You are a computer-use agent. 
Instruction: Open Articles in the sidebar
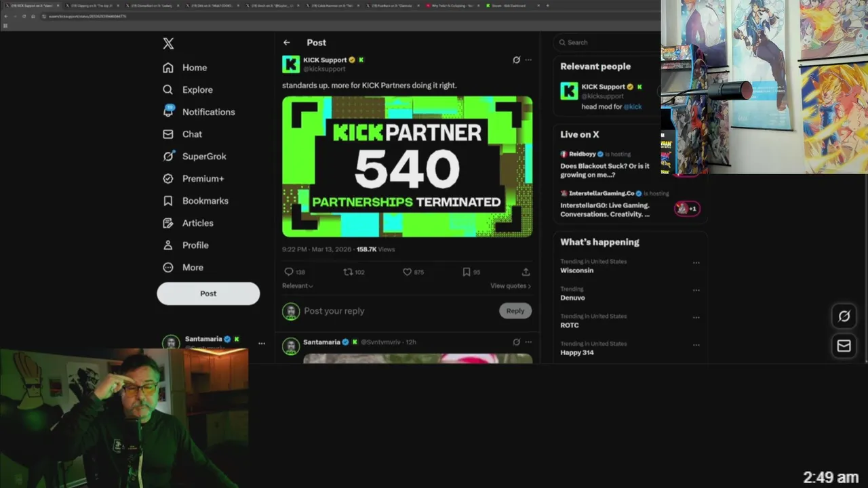point(189,223)
